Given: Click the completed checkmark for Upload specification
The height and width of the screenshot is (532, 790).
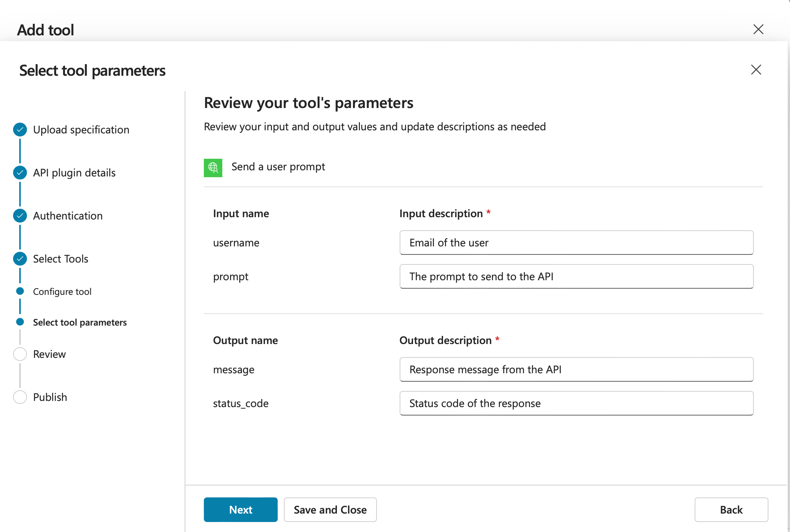Looking at the screenshot, I should pos(20,130).
